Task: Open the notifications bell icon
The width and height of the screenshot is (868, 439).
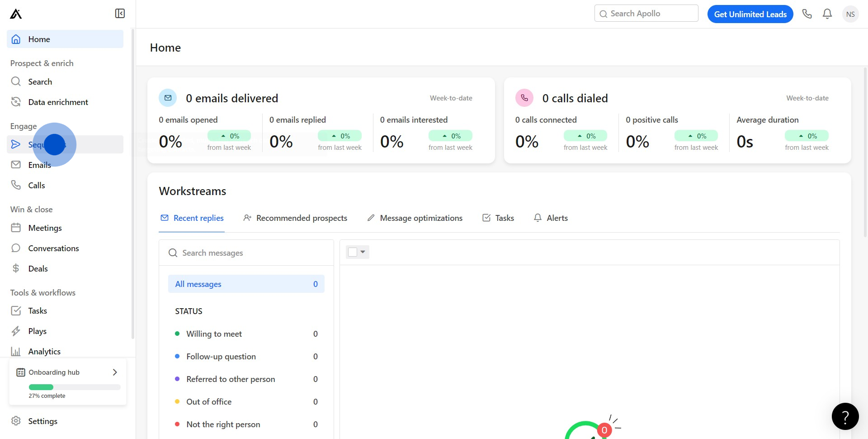Action: 827,14
